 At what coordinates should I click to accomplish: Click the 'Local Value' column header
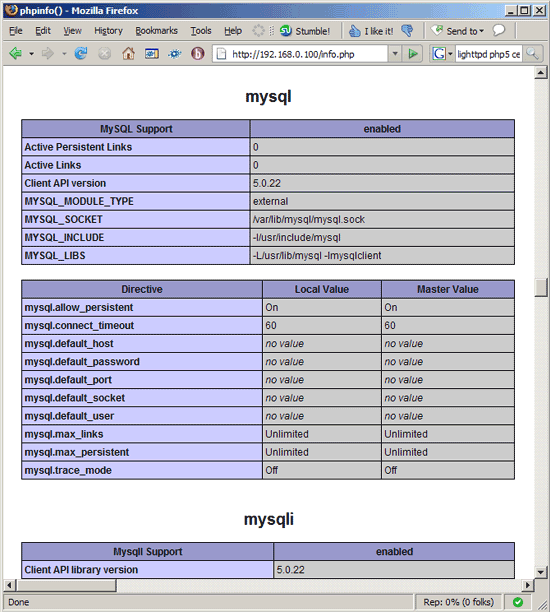point(322,289)
